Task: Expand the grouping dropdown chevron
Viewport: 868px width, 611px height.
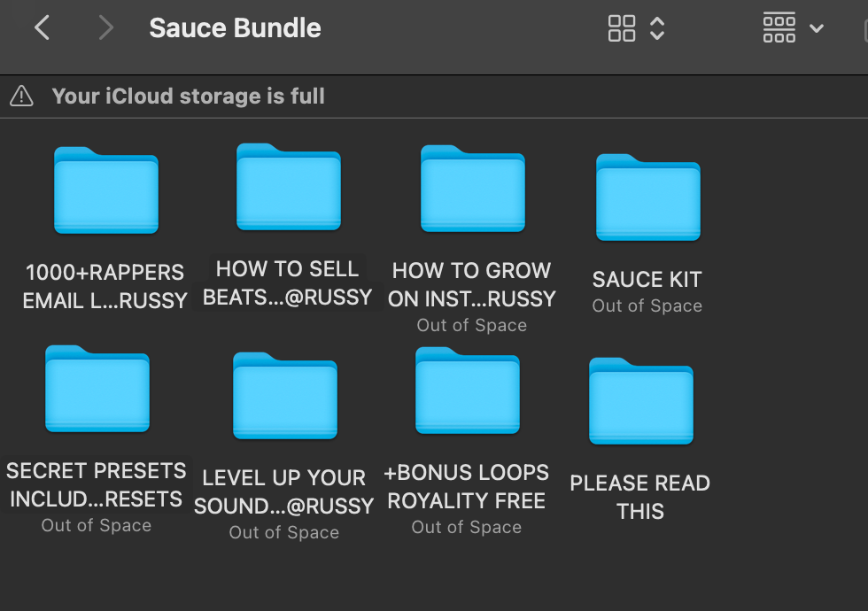Action: 817,28
